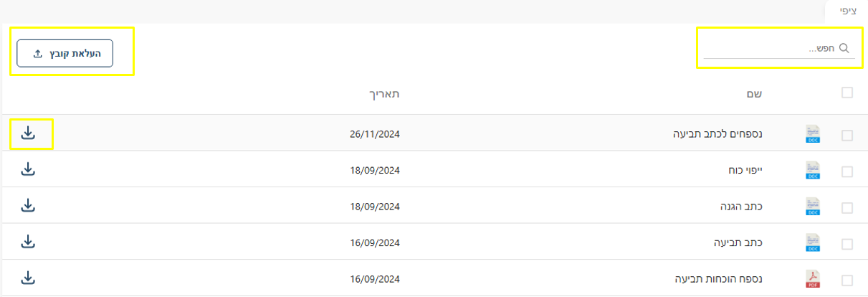Click the DOC icon next to ייפוי כוח

coord(813,170)
